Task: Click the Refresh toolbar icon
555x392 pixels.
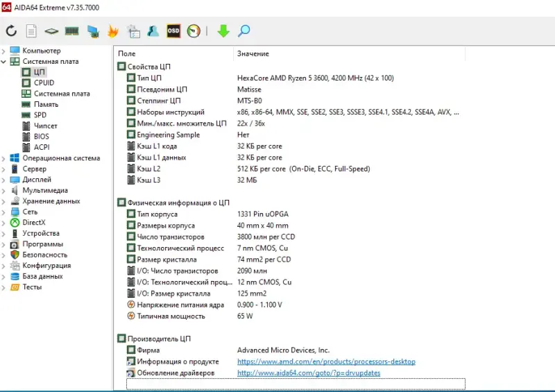Action: pyautogui.click(x=11, y=31)
